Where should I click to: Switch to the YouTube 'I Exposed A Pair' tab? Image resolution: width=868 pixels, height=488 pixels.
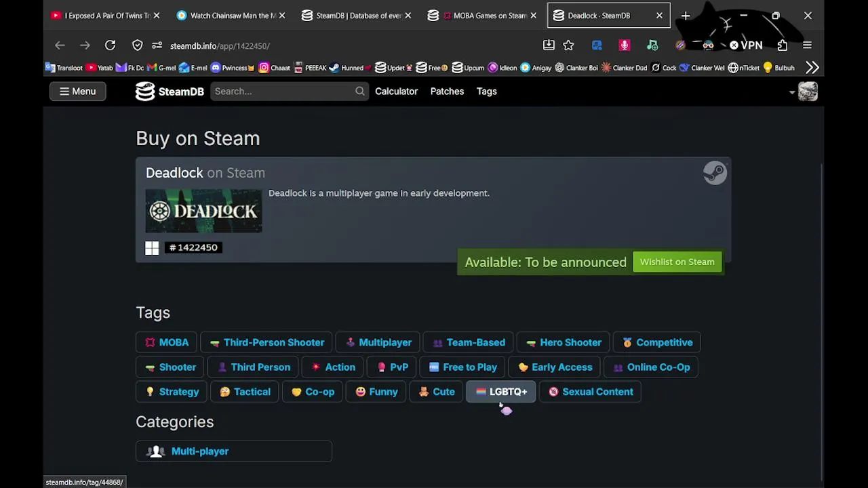coord(106,16)
